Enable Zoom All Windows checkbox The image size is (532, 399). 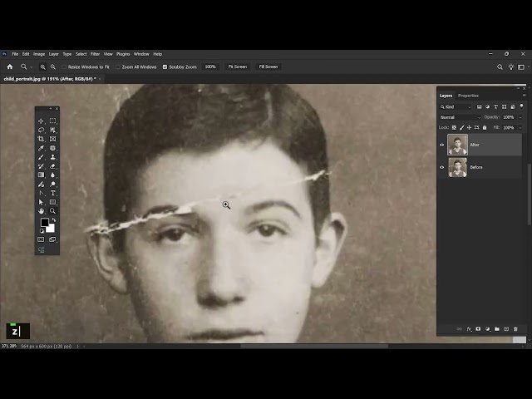pyautogui.click(x=118, y=67)
